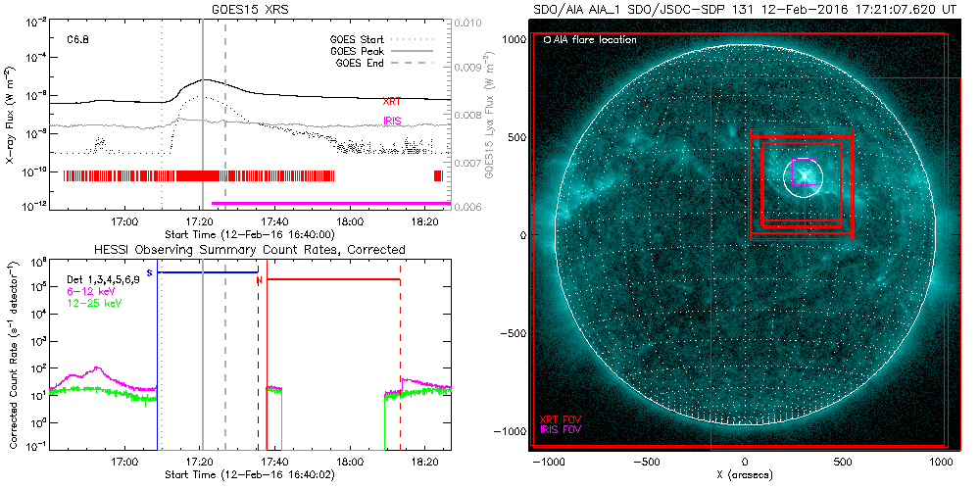Select the magenta IRIS FOV box on the Sun

[804, 160]
